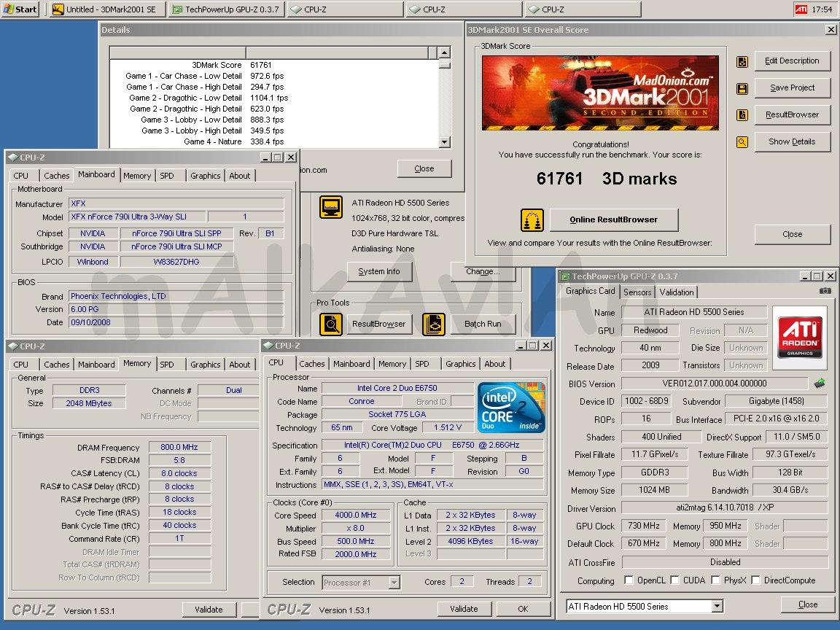The height and width of the screenshot is (630, 840).
Task: Click Validate in CPU-Z Memory window
Action: (x=209, y=610)
